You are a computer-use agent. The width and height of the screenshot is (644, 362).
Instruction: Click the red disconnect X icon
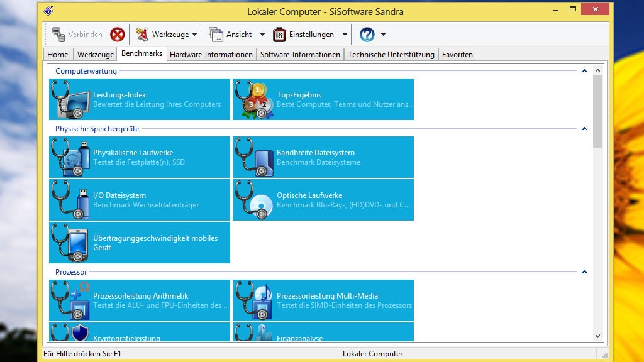pos(117,35)
